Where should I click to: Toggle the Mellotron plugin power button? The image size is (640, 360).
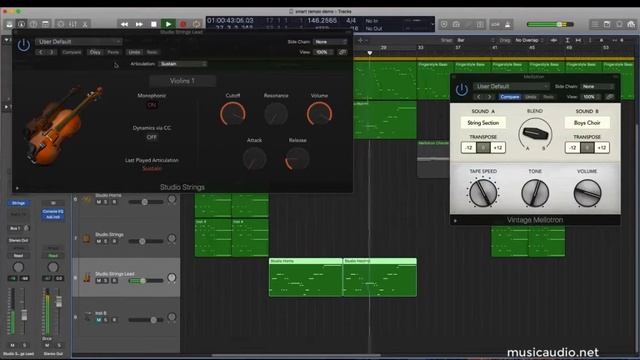[x=462, y=89]
